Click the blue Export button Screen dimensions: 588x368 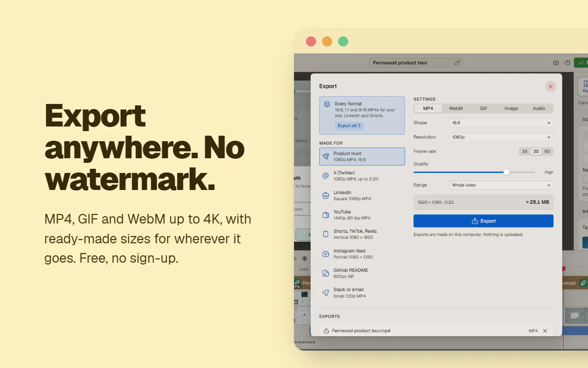pos(483,221)
